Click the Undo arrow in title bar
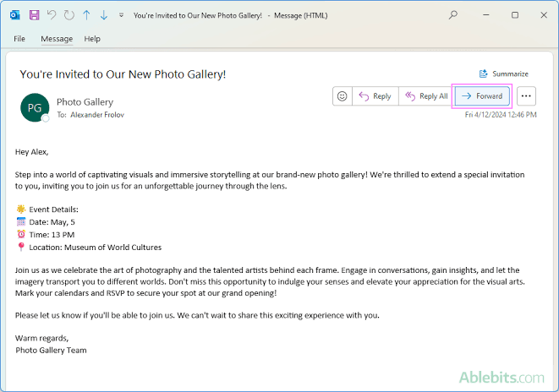Viewport: 559px width, 392px height. pyautogui.click(x=52, y=15)
